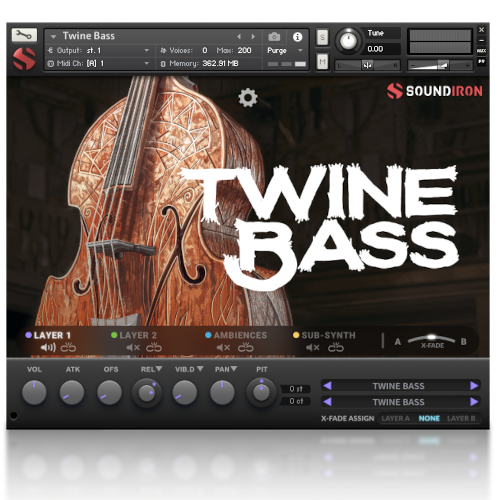Click the OFS knob
This screenshot has width=500, height=500.
tap(109, 393)
